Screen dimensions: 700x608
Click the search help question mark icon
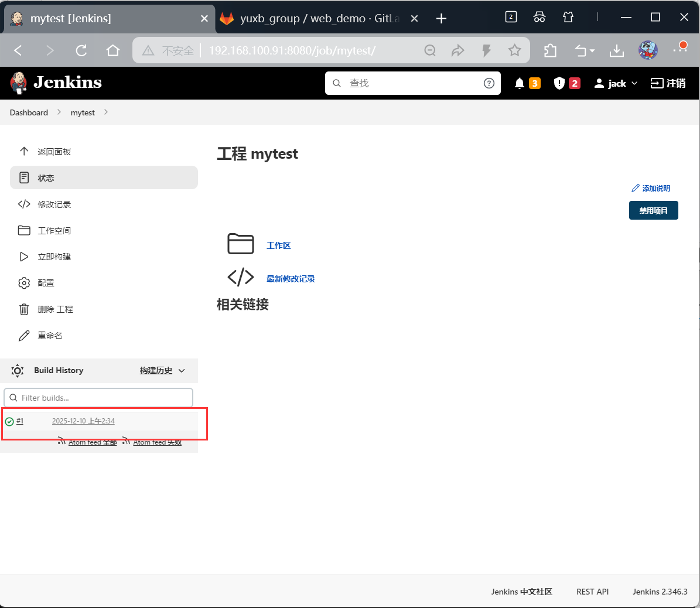(x=489, y=84)
